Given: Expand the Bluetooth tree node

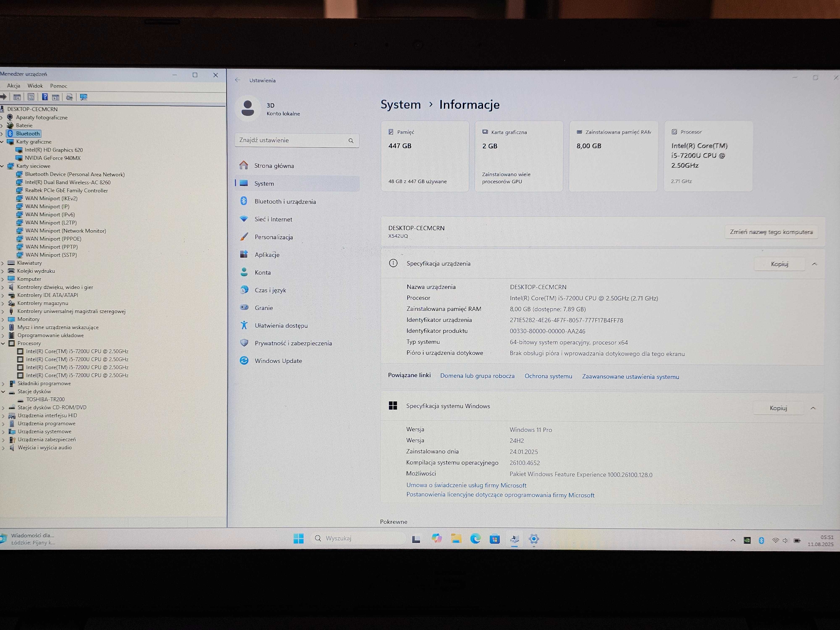Looking at the screenshot, I should tap(2, 134).
